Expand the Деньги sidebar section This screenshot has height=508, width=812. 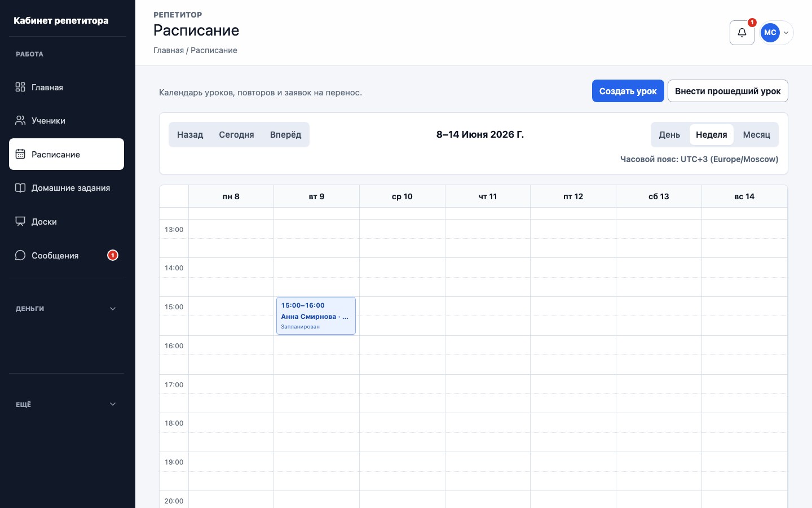click(x=67, y=309)
